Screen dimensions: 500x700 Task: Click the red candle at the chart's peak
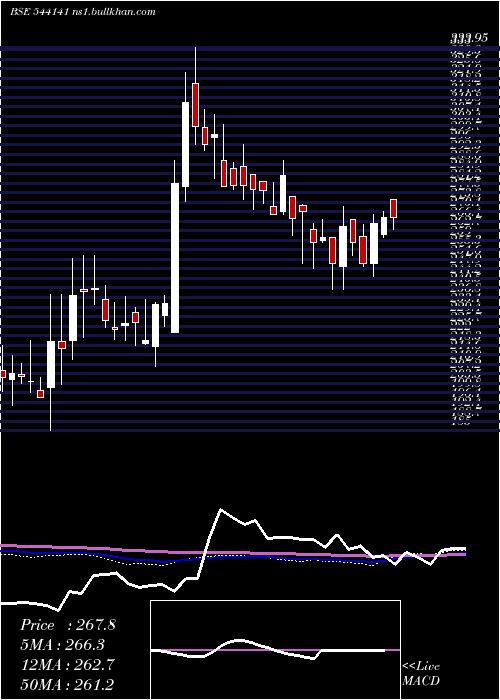click(195, 105)
